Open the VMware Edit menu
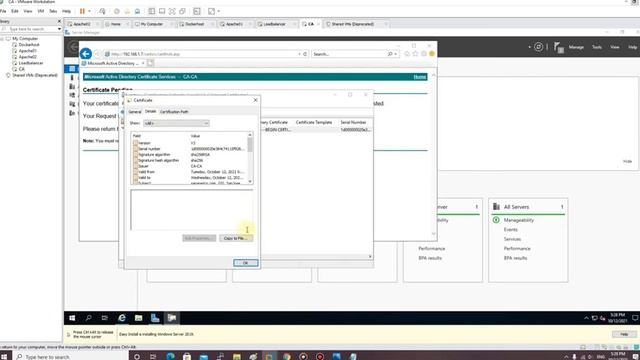The width and height of the screenshot is (640, 360). click(15, 11)
